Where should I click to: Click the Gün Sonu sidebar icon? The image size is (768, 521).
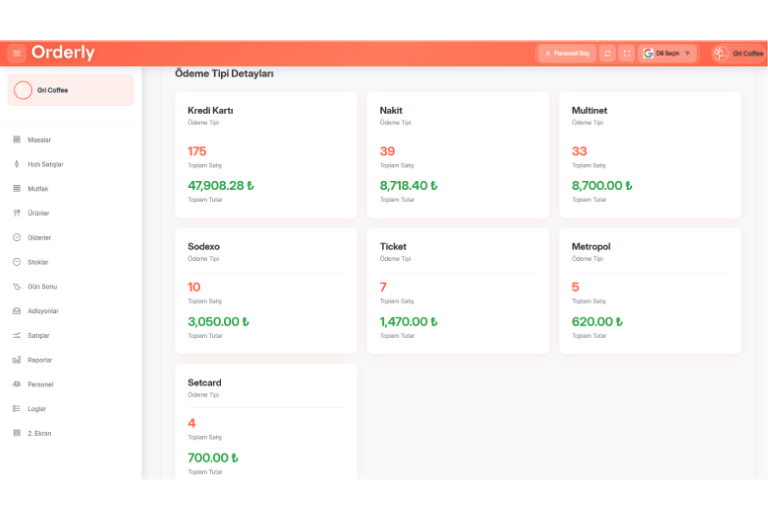(16, 286)
